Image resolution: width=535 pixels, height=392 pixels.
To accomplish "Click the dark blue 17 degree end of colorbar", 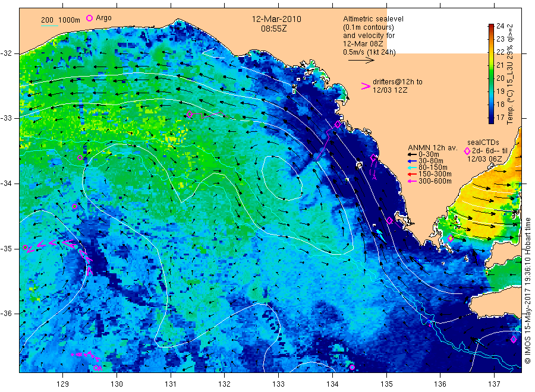I will (492, 119).
